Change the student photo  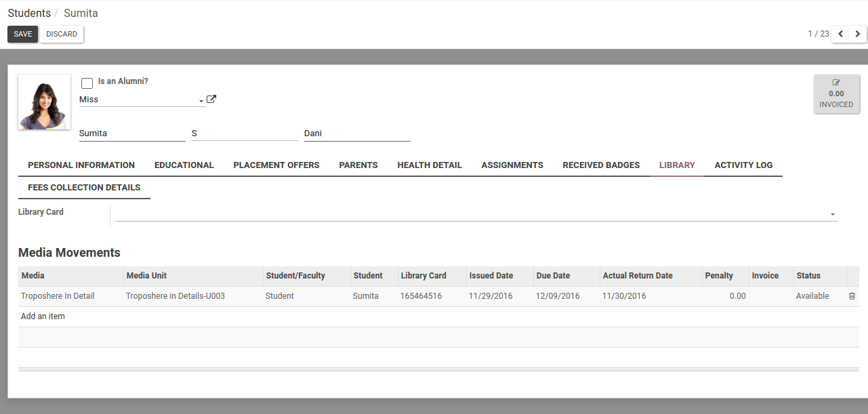tap(44, 102)
